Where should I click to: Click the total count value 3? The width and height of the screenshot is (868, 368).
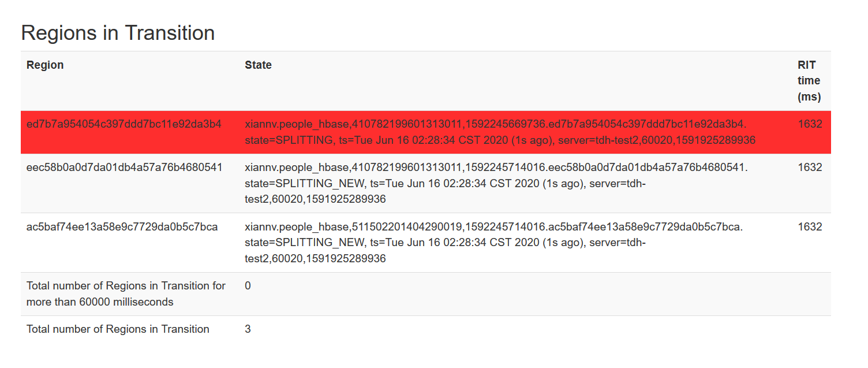(x=248, y=329)
